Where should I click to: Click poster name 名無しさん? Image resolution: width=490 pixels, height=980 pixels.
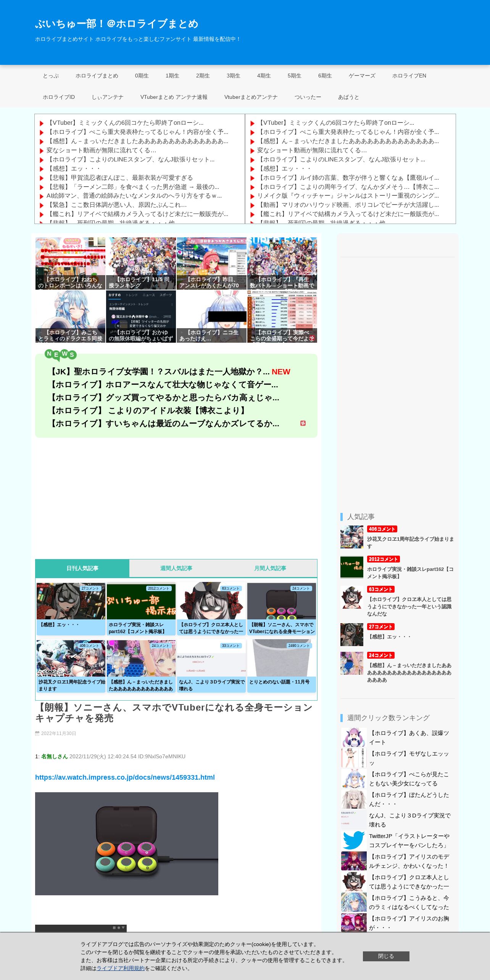54,756
